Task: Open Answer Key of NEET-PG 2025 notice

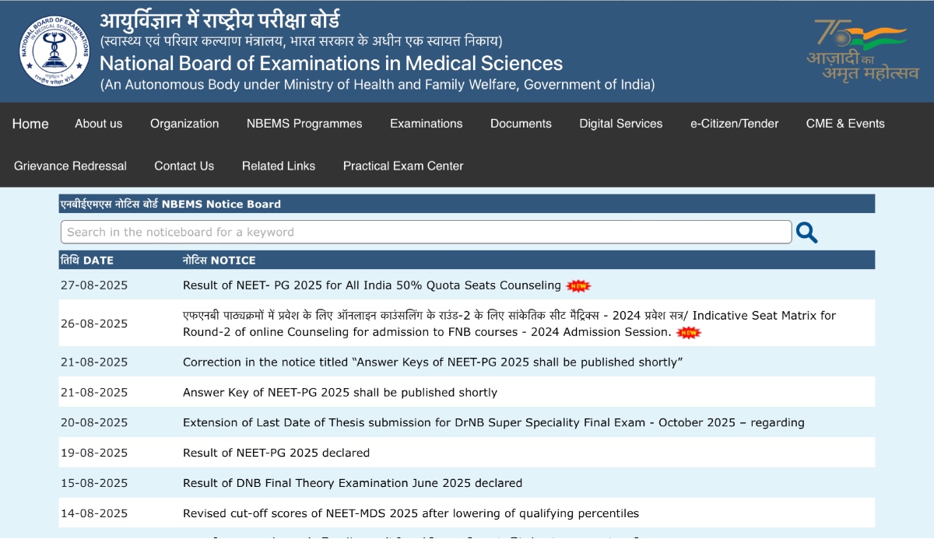Action: (x=340, y=392)
